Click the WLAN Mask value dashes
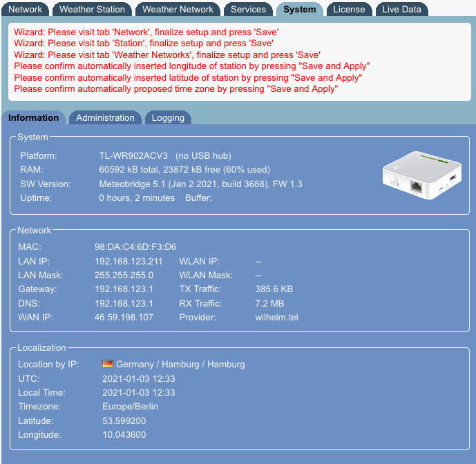The image size is (476, 464). click(x=258, y=275)
